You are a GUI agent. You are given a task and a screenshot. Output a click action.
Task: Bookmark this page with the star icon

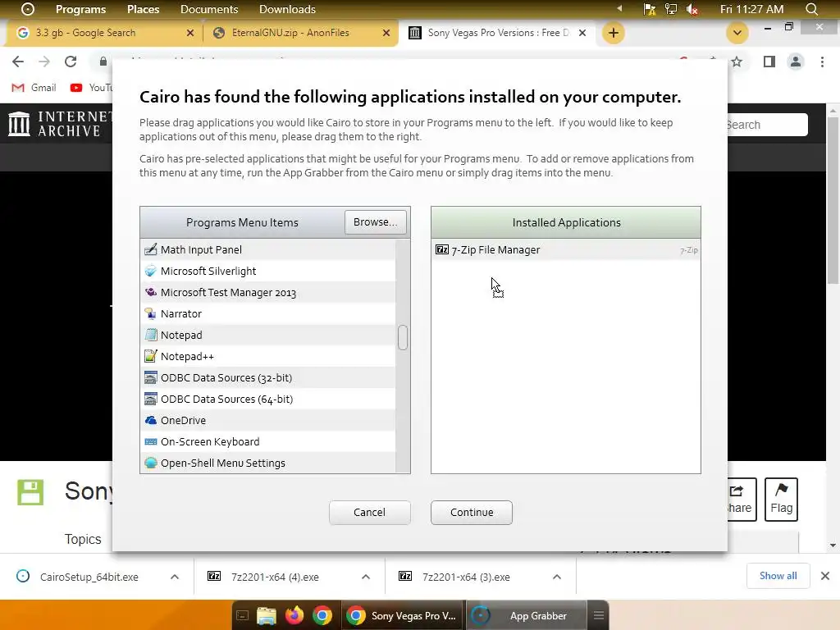click(737, 62)
